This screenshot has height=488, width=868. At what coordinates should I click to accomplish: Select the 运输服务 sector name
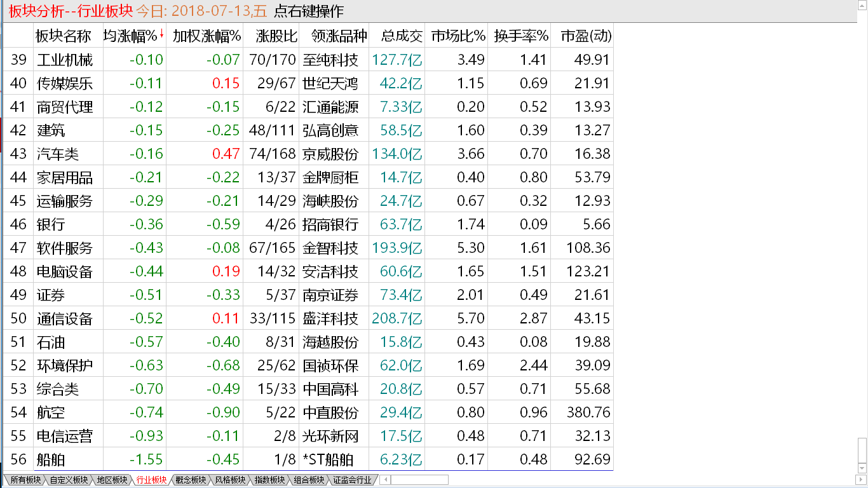tap(65, 201)
